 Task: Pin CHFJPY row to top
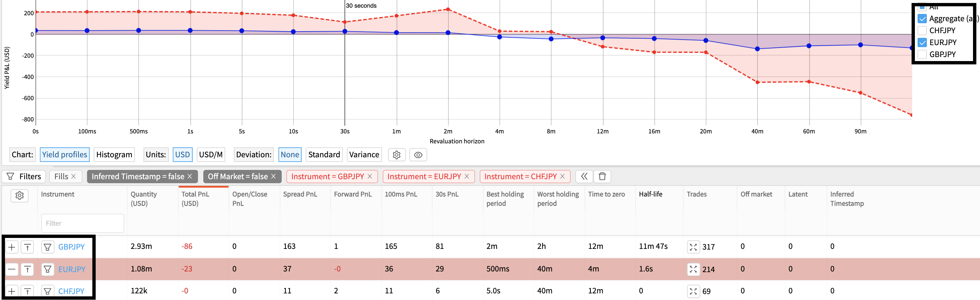click(x=27, y=291)
